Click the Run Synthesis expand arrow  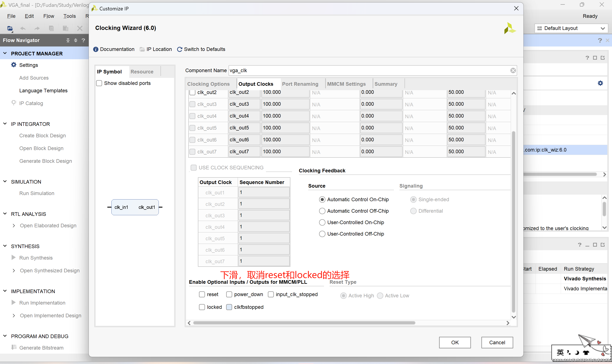click(x=13, y=257)
